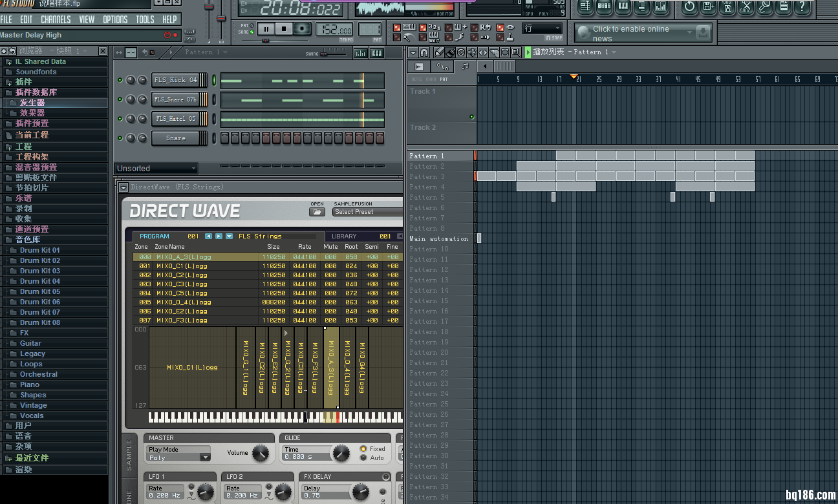Click the FLS_Snare 07b channel button
The width and height of the screenshot is (838, 504).
coord(175,100)
